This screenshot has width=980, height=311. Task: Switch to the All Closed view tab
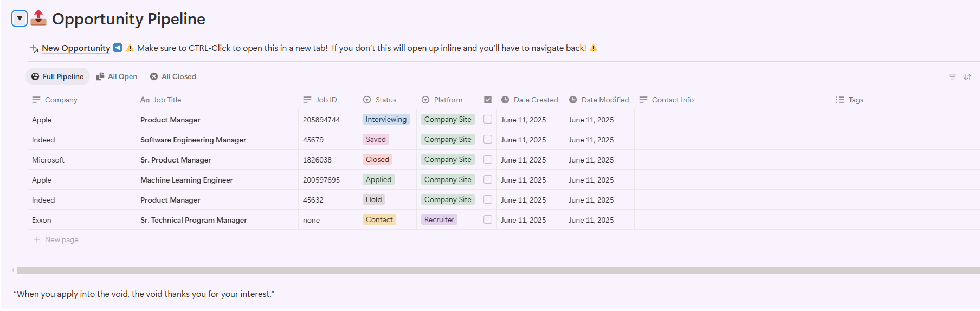pyautogui.click(x=173, y=77)
